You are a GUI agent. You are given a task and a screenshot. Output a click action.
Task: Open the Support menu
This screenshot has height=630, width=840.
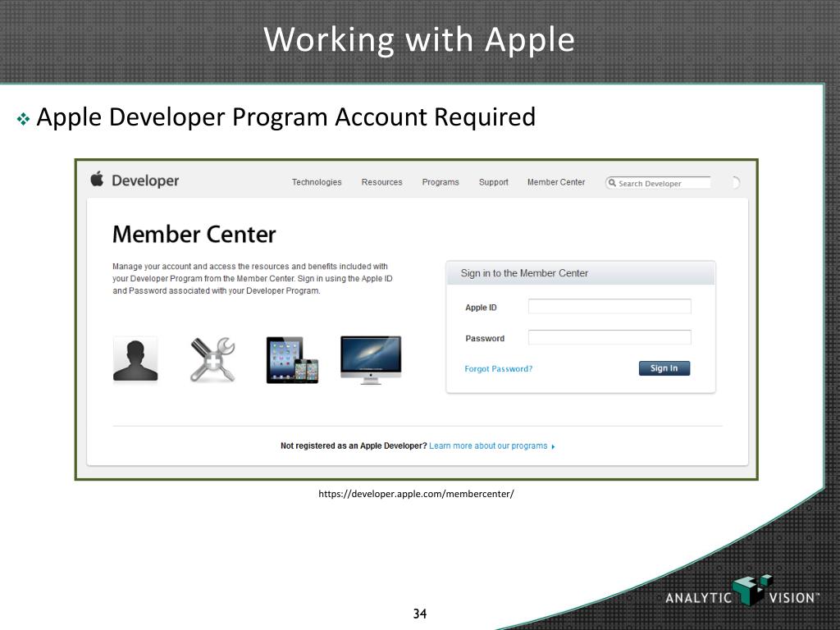tap(493, 182)
